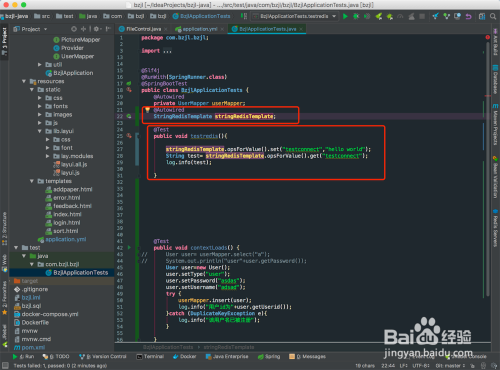Image resolution: width=500 pixels, height=370 pixels.
Task: Click the VCS Update Project icon
Action: click(435, 16)
